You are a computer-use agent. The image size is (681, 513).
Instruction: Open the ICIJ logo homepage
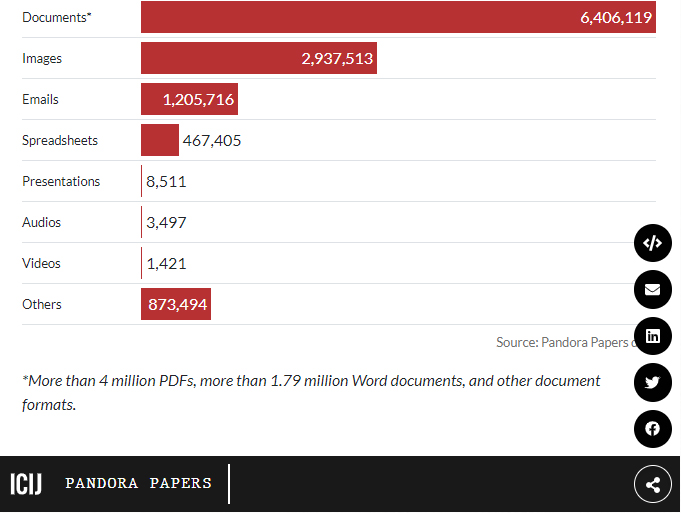click(26, 484)
